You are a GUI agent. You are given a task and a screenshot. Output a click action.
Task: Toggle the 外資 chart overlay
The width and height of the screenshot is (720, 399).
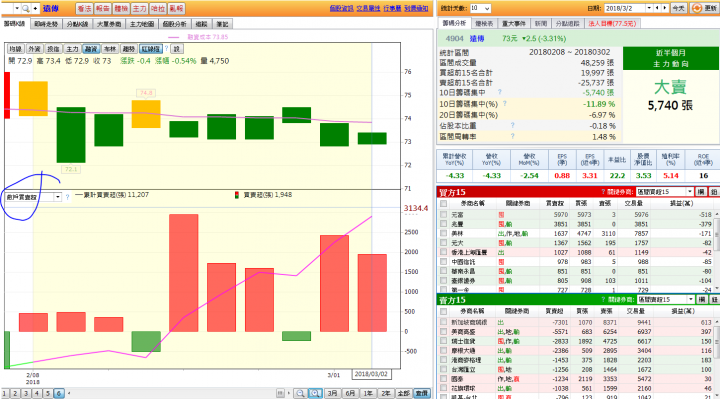click(34, 49)
